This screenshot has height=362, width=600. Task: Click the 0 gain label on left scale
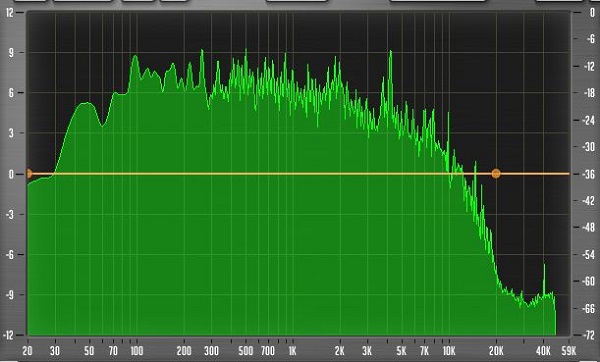10,174
